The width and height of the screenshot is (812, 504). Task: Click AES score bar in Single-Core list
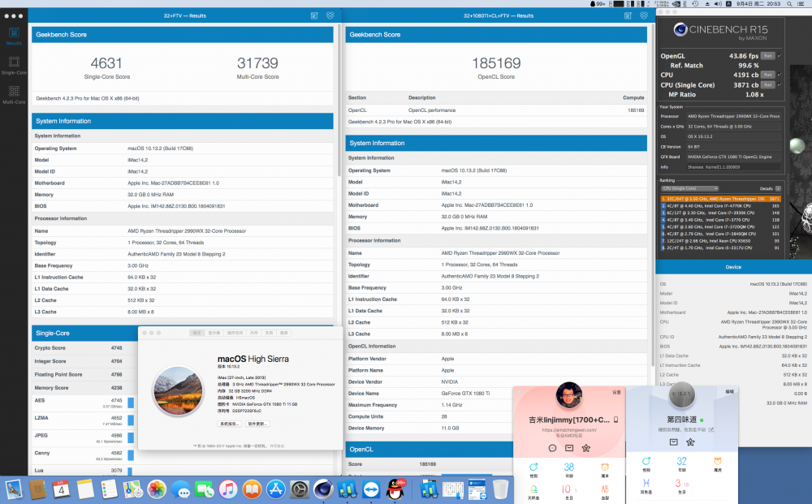coord(131,403)
